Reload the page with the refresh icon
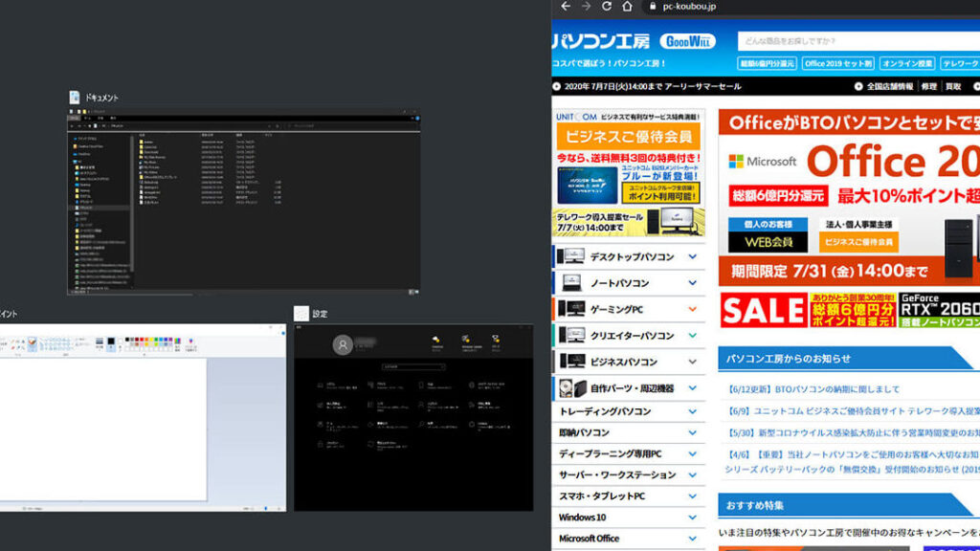This screenshot has width=980, height=551. [x=606, y=7]
